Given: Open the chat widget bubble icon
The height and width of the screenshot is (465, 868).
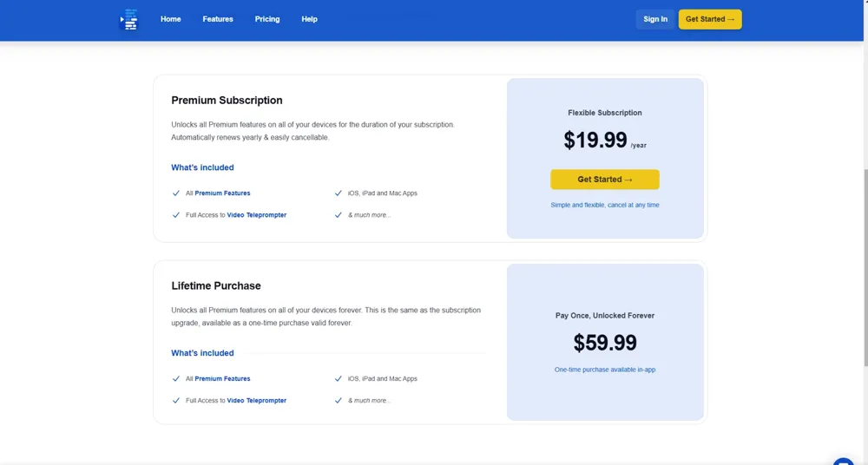Looking at the screenshot, I should click(x=843, y=461).
